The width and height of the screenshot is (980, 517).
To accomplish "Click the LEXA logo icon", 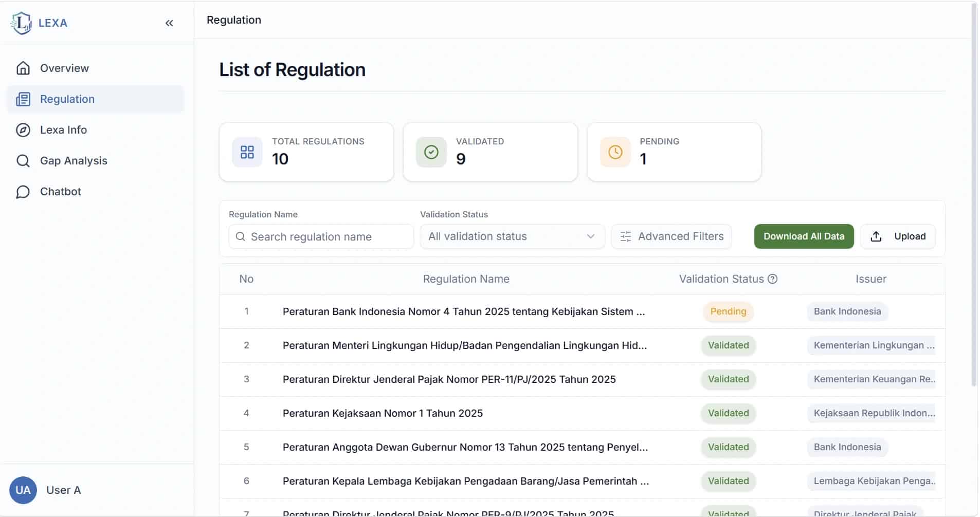I will pyautogui.click(x=21, y=23).
